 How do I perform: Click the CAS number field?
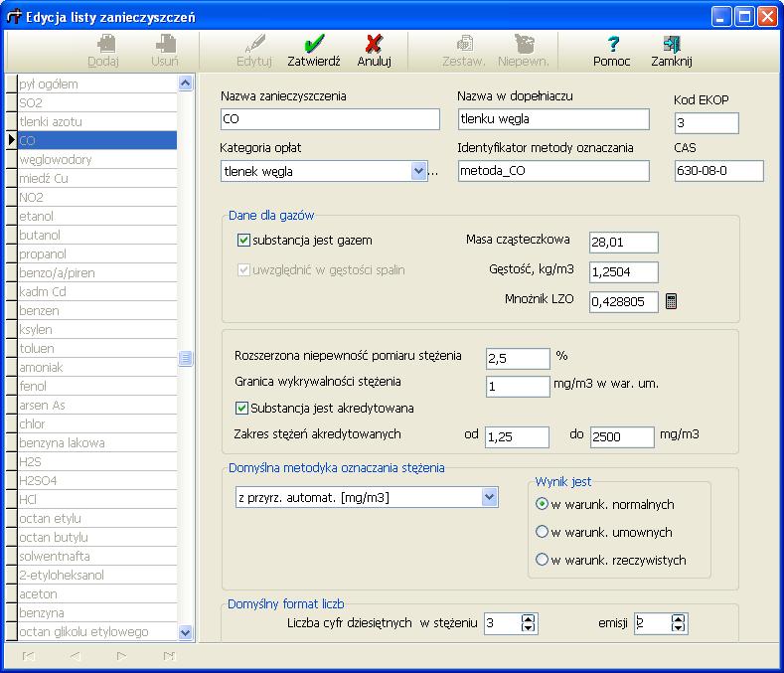(719, 171)
